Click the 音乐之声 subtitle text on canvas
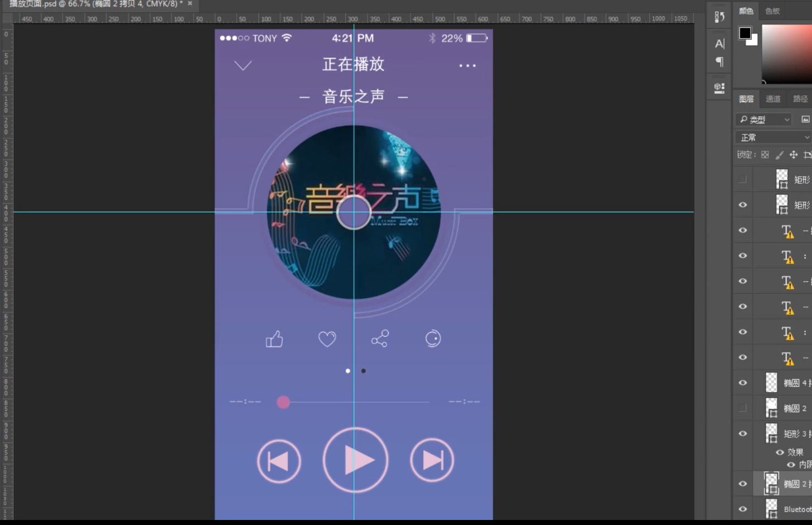 (354, 97)
